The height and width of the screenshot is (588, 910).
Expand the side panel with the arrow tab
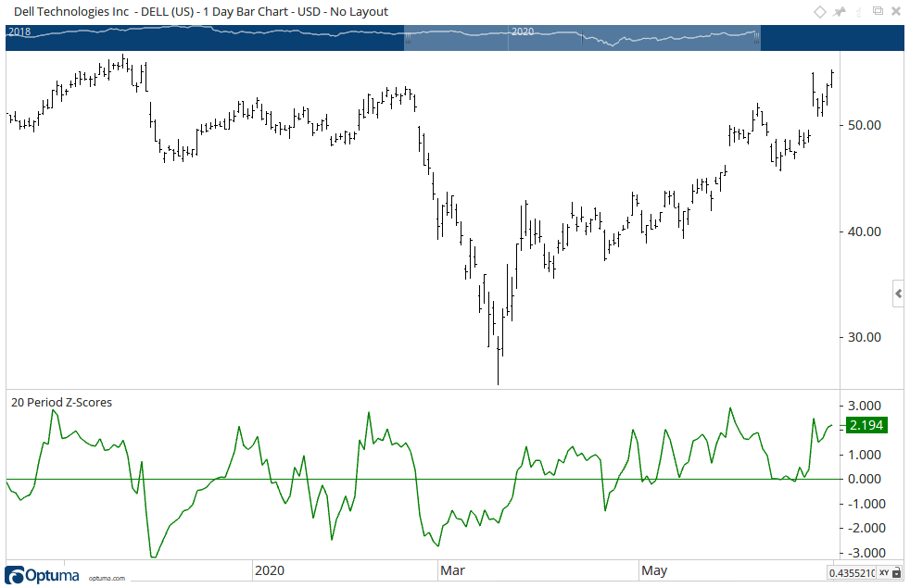pos(898,294)
